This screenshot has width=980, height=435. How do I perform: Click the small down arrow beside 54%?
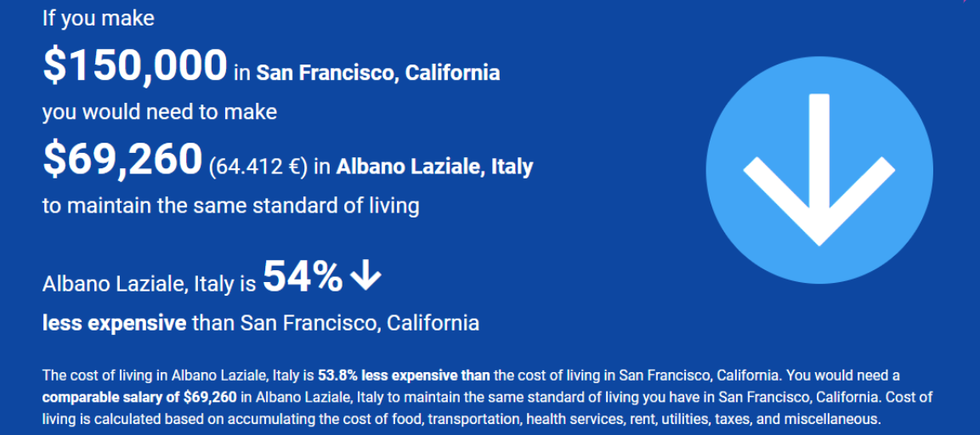click(x=365, y=276)
